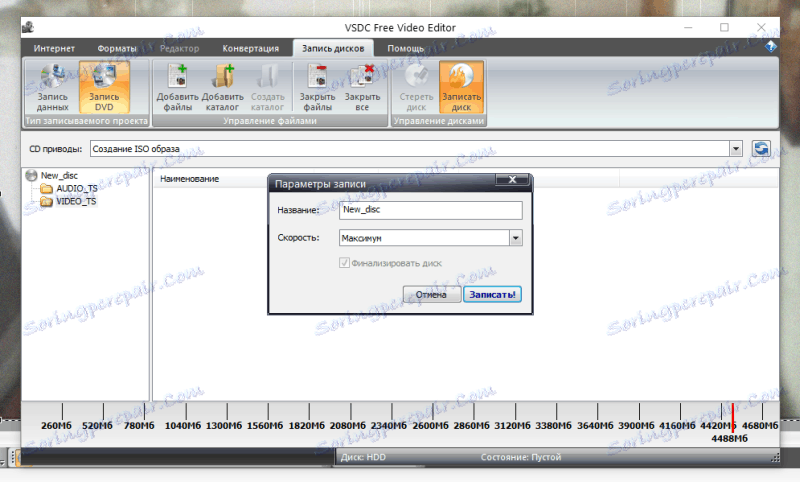Open the Запись дисков tab
Image resolution: width=800 pixels, height=482 pixels.
click(x=333, y=48)
